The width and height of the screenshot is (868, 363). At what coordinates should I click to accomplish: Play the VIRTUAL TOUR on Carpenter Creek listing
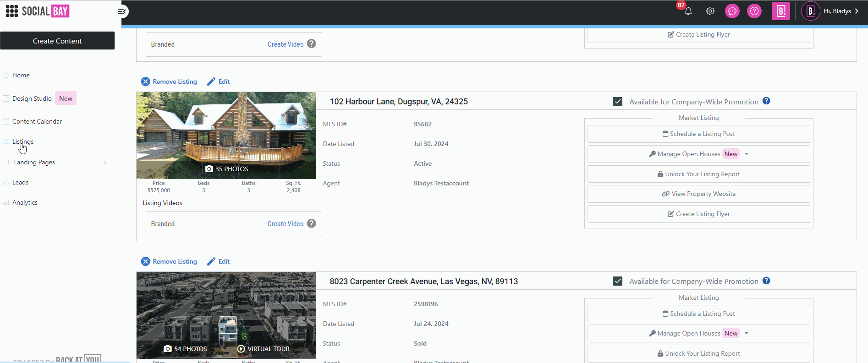(264, 349)
